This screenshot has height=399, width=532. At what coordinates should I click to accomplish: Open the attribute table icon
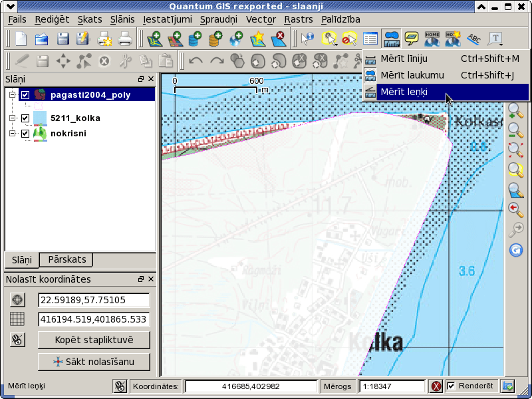tap(370, 39)
